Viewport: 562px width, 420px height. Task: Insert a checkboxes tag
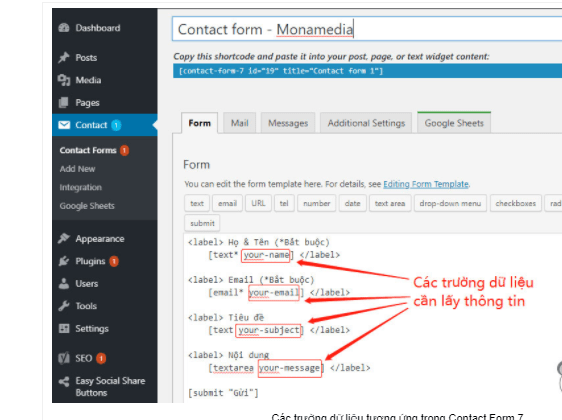click(515, 203)
